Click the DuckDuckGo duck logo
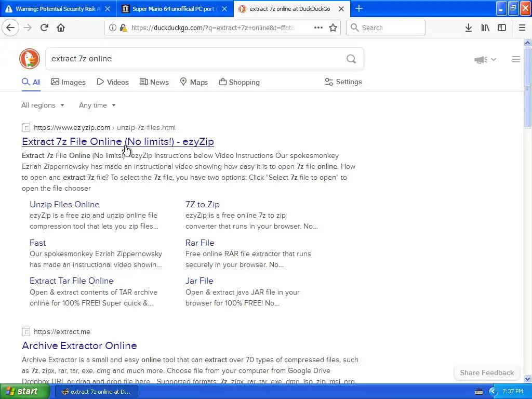The image size is (532, 399). (x=30, y=59)
